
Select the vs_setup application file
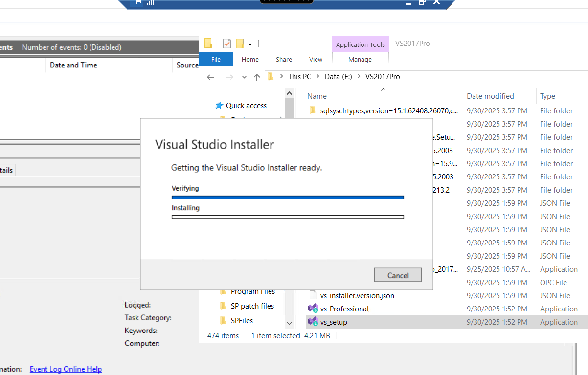tap(334, 322)
